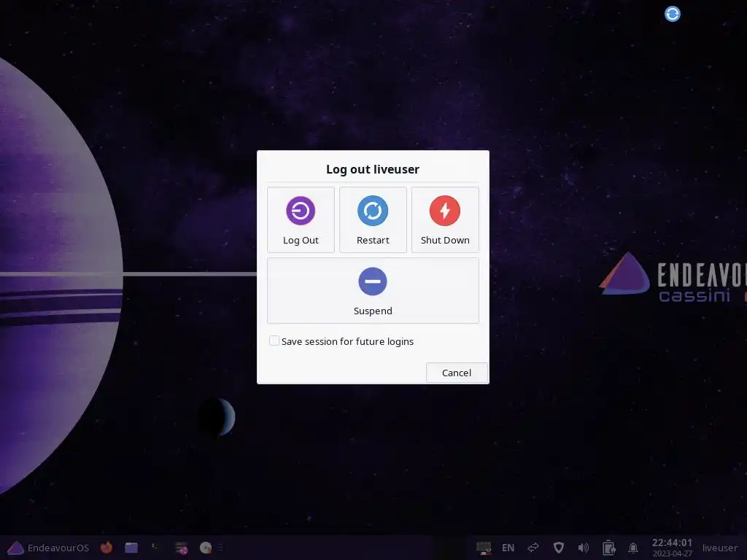Switch keyboard layout EN indicator
The image size is (747, 560).
tap(508, 548)
